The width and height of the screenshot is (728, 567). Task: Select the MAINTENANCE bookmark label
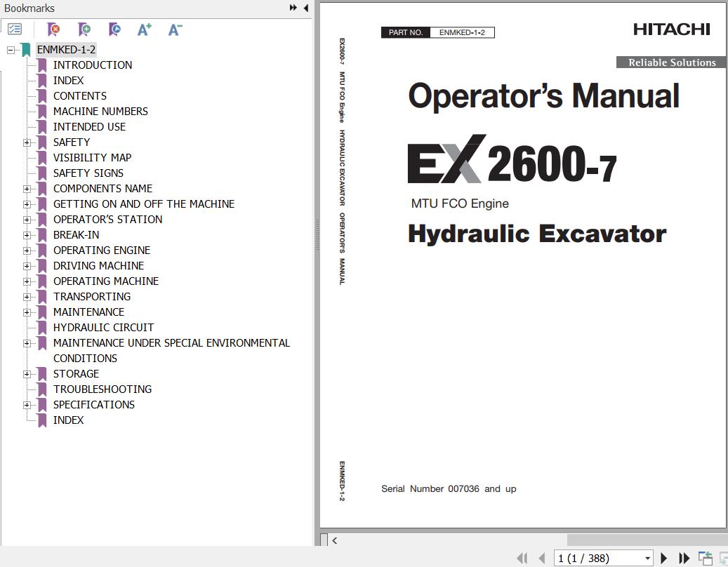pos(88,312)
